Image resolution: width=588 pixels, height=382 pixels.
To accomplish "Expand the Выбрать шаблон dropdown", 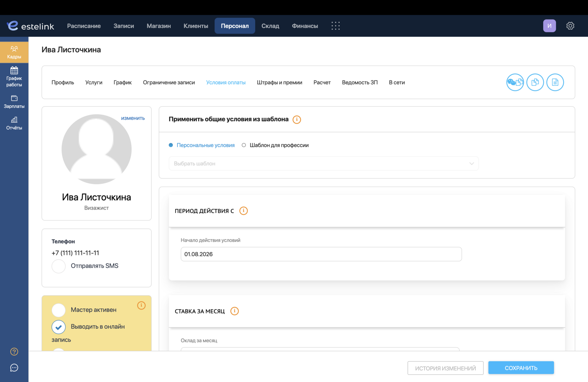I will 323,163.
